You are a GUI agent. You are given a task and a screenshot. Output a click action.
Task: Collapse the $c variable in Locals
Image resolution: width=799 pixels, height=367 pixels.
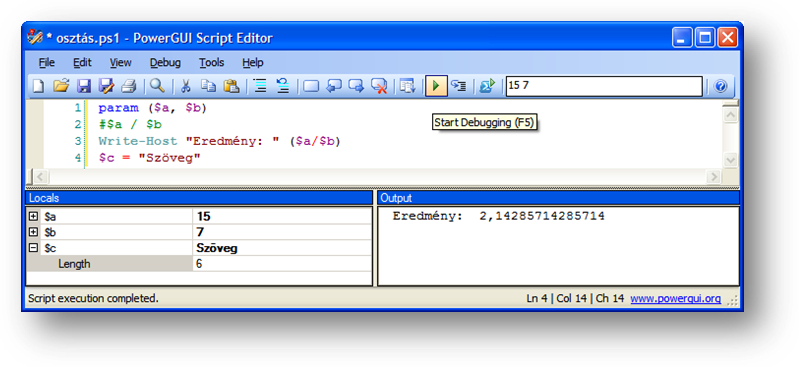pyautogui.click(x=34, y=248)
